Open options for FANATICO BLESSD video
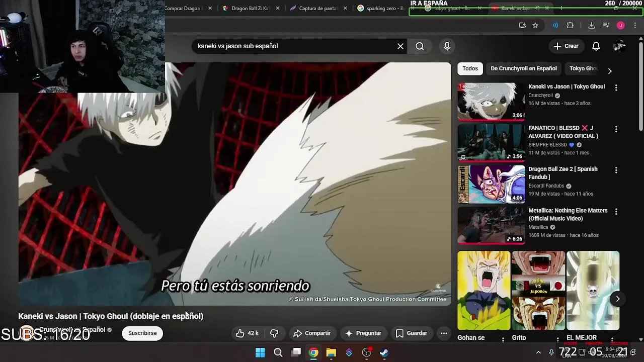Image resolution: width=644 pixels, height=362 pixels. (x=616, y=129)
